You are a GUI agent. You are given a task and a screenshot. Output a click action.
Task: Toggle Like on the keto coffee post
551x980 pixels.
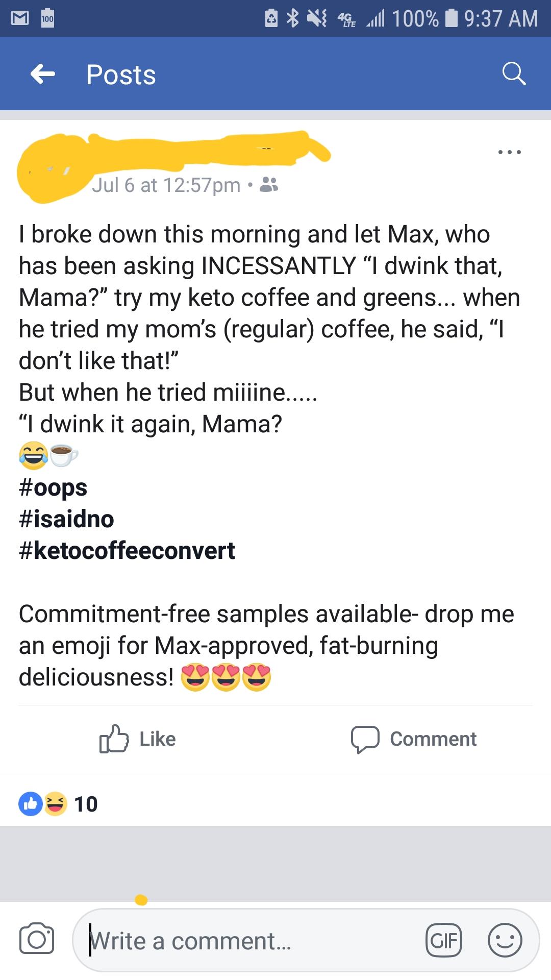pyautogui.click(x=137, y=738)
